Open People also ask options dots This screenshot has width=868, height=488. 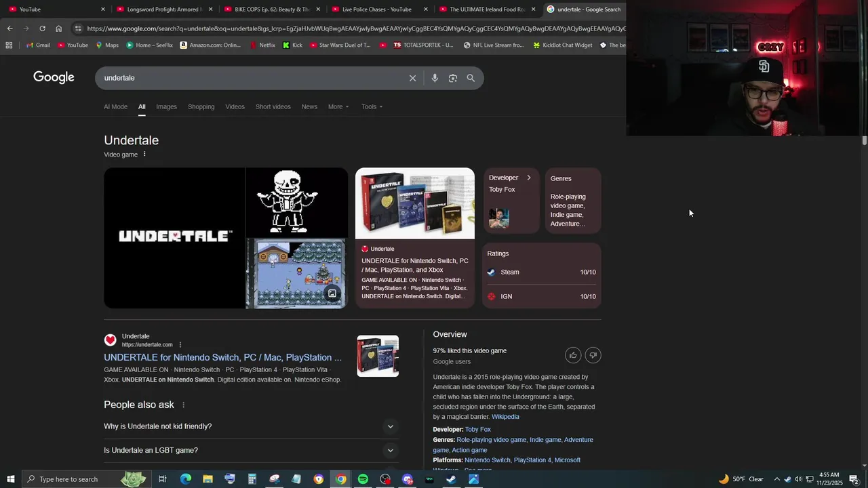coord(183,405)
